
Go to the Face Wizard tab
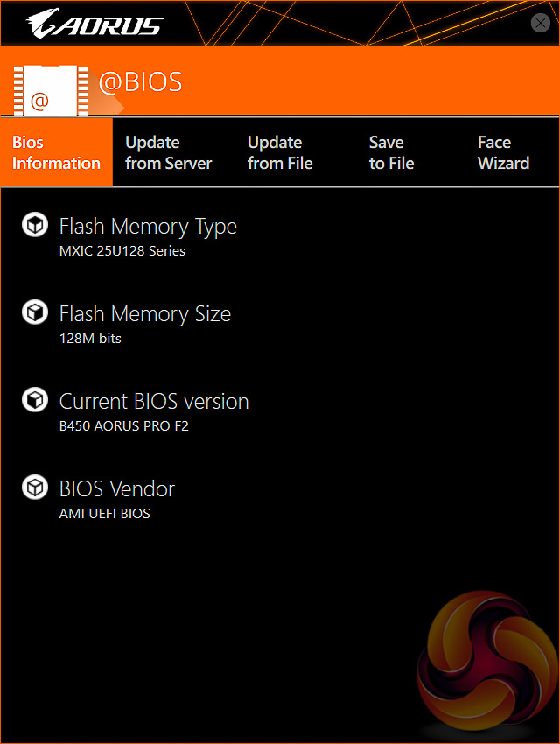coord(503,153)
